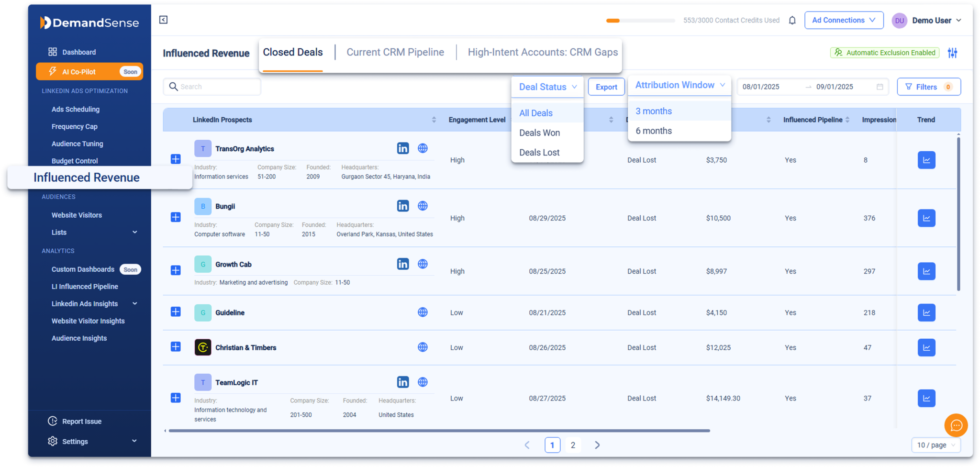Open the High-Intent Accounts: CRM Gaps tab

[542, 52]
